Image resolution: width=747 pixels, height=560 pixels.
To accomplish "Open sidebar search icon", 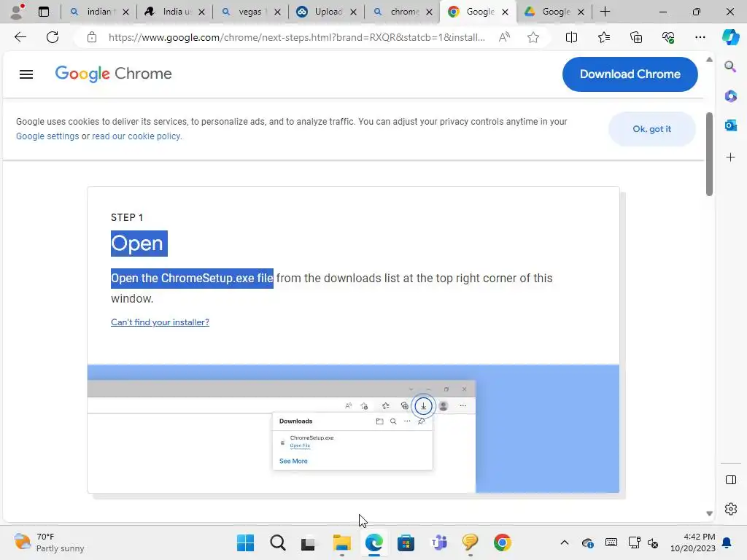I will coord(730,66).
